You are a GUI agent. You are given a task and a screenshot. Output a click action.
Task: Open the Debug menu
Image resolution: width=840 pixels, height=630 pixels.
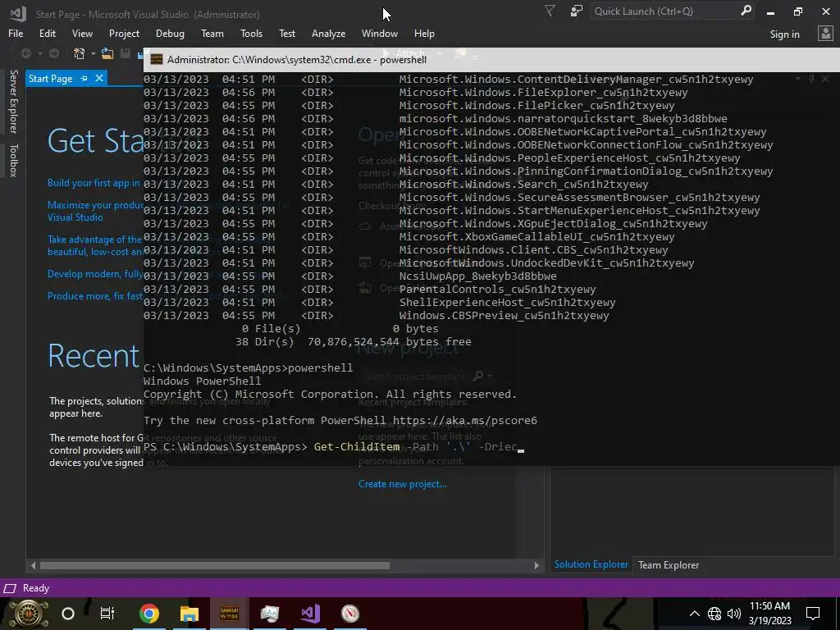[x=170, y=33]
